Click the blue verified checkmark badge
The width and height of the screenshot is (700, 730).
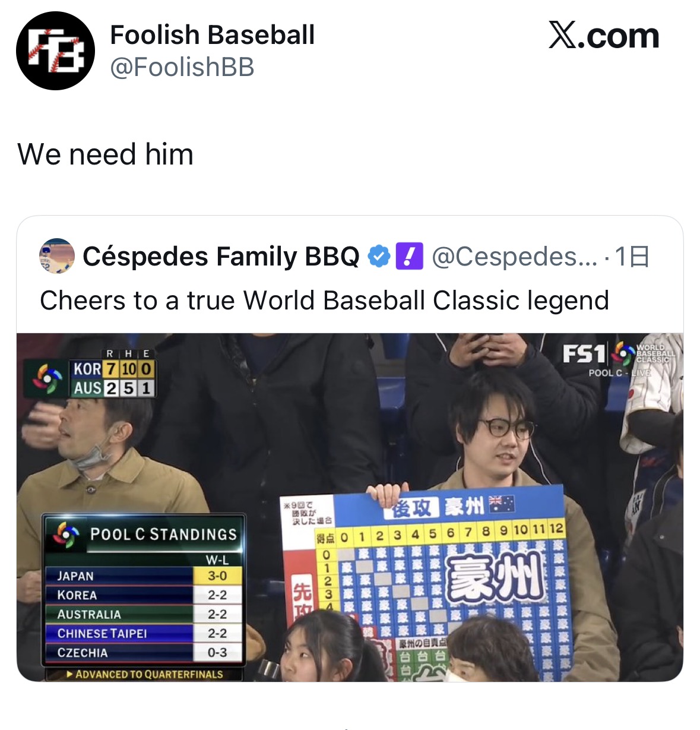(x=379, y=257)
